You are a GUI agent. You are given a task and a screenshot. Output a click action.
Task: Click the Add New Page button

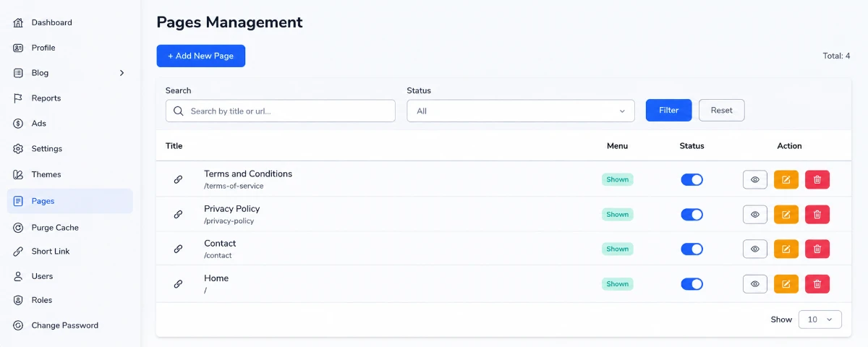201,56
